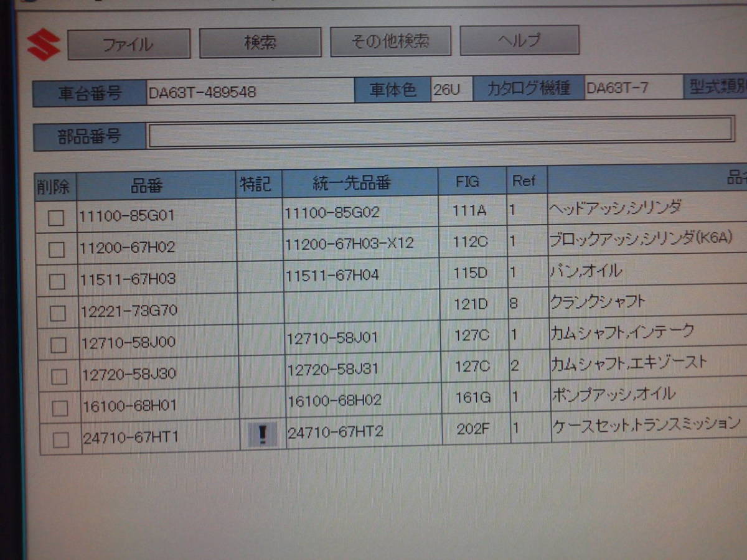Click the Suzuki logo icon
747x560 pixels.
(44, 45)
